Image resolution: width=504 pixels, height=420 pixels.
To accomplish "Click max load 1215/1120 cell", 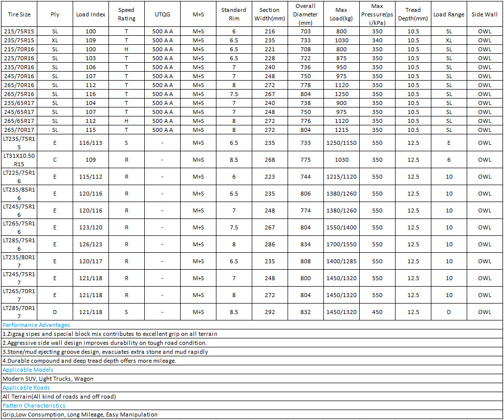I will click(341, 177).
